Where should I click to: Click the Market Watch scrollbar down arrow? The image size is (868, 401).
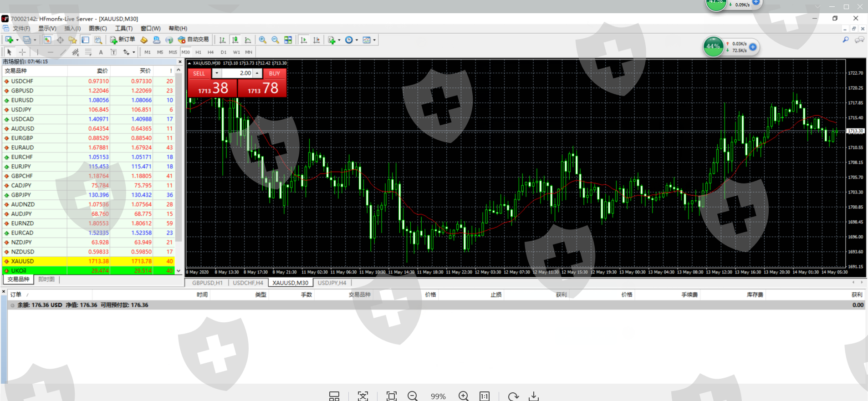(179, 271)
